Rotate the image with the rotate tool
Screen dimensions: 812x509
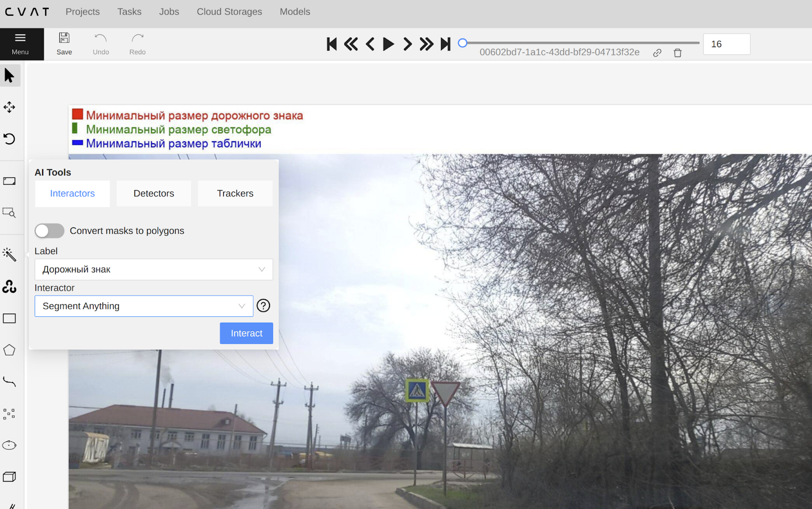pyautogui.click(x=10, y=139)
